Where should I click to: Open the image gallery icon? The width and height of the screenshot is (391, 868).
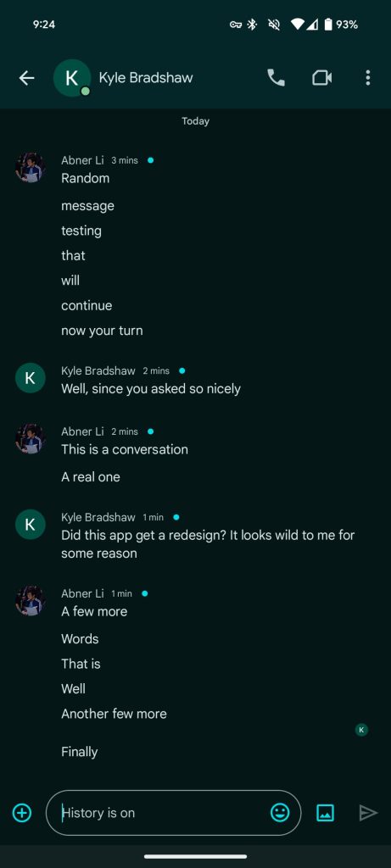(x=325, y=813)
